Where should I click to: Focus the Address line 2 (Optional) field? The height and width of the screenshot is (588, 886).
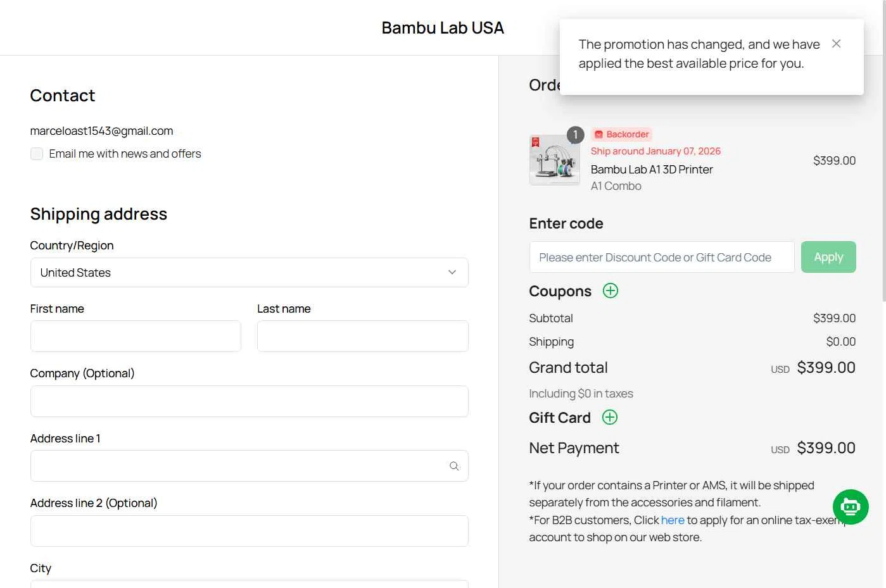tap(250, 531)
